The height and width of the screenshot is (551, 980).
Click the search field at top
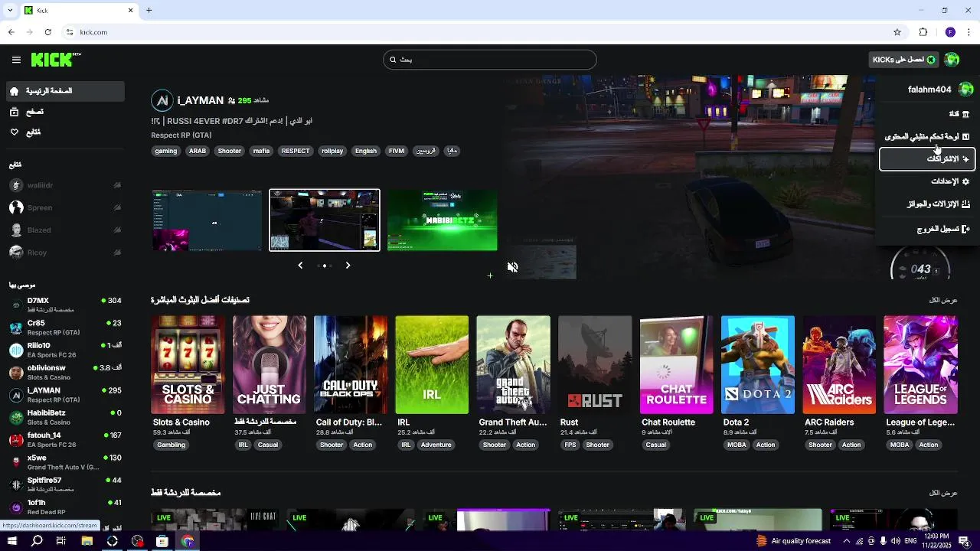pos(490,60)
